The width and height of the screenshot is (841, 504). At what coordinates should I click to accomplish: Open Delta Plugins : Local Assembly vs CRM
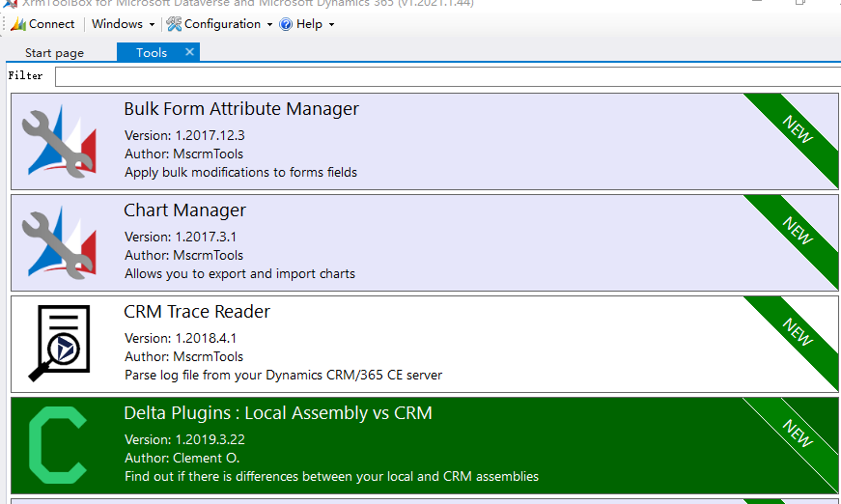(x=278, y=413)
